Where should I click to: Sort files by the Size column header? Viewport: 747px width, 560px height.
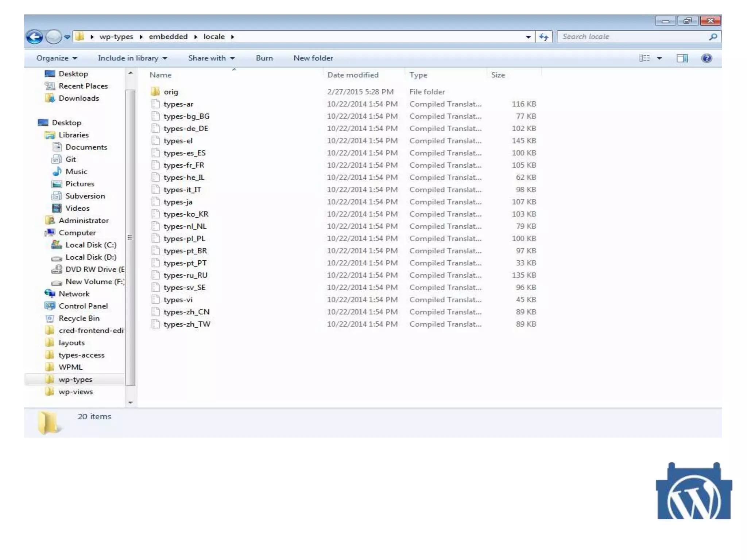click(498, 75)
